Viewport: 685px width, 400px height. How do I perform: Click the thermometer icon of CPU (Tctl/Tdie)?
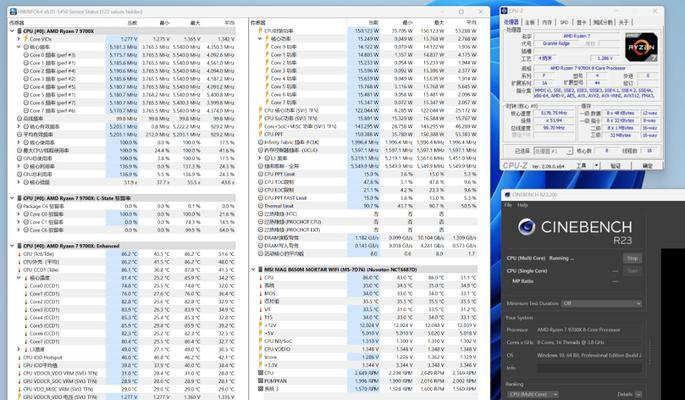click(19, 254)
